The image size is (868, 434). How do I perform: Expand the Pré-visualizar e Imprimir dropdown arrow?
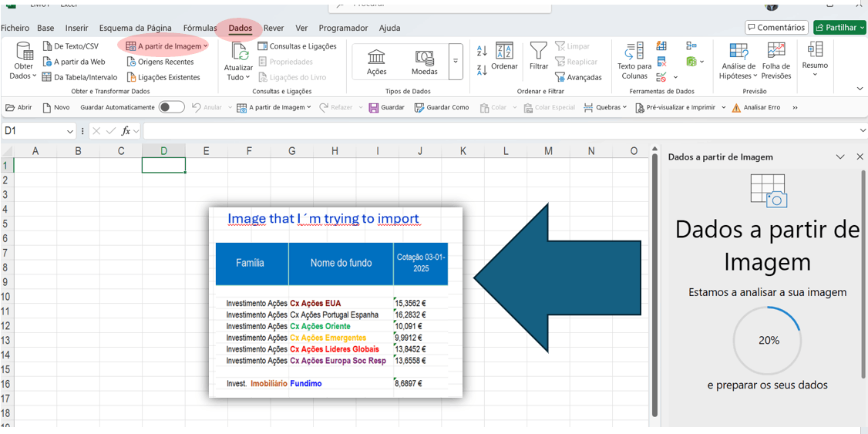point(724,107)
